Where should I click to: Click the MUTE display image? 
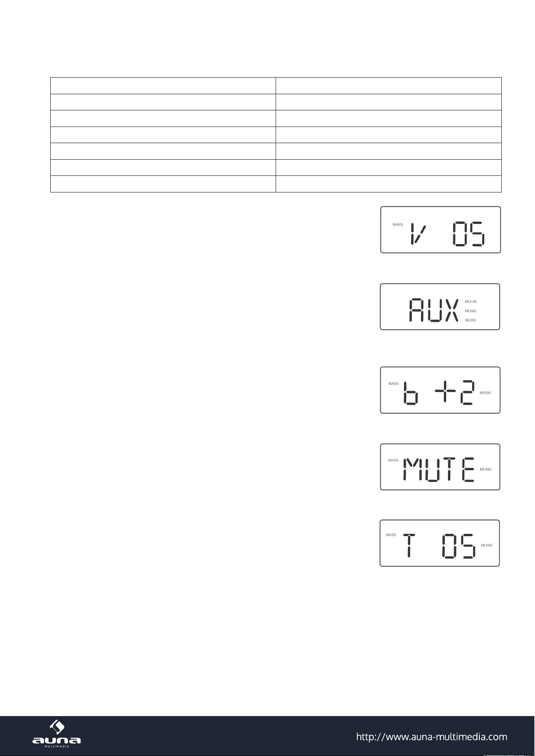coord(440,467)
